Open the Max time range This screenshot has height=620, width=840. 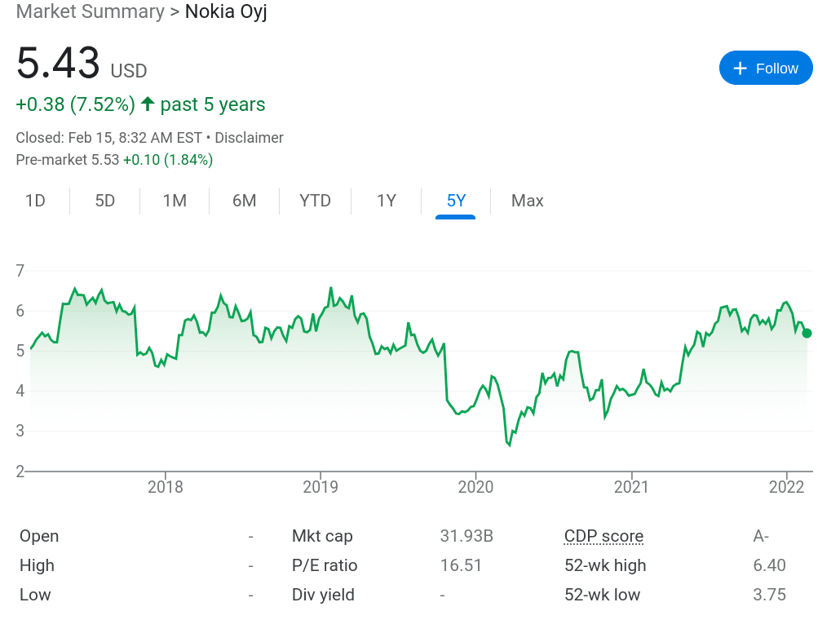527,201
